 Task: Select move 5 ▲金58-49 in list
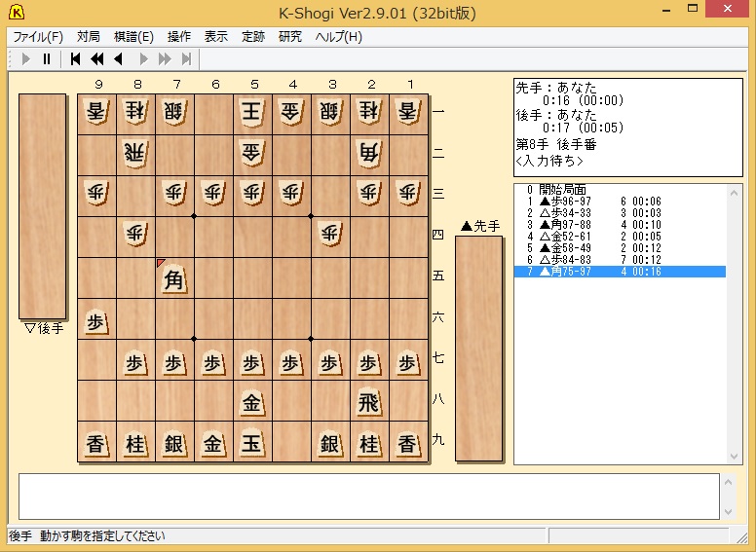(620, 247)
